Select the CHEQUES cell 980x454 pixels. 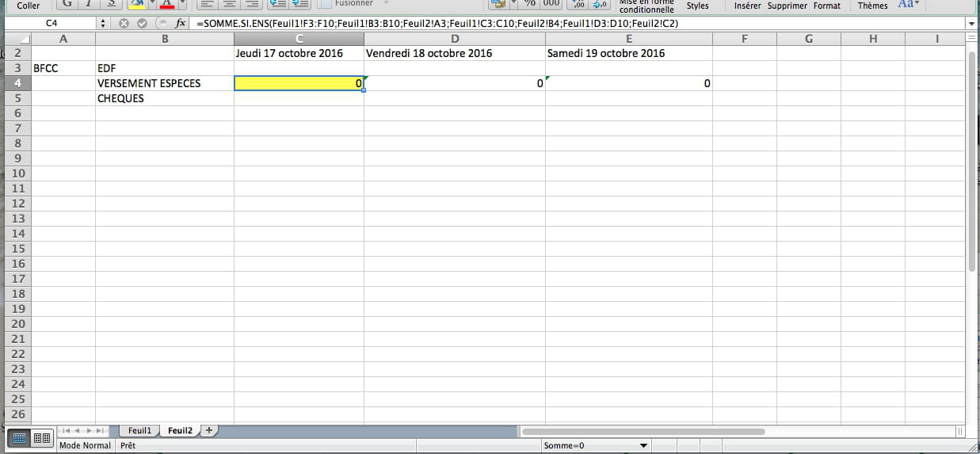click(x=165, y=98)
